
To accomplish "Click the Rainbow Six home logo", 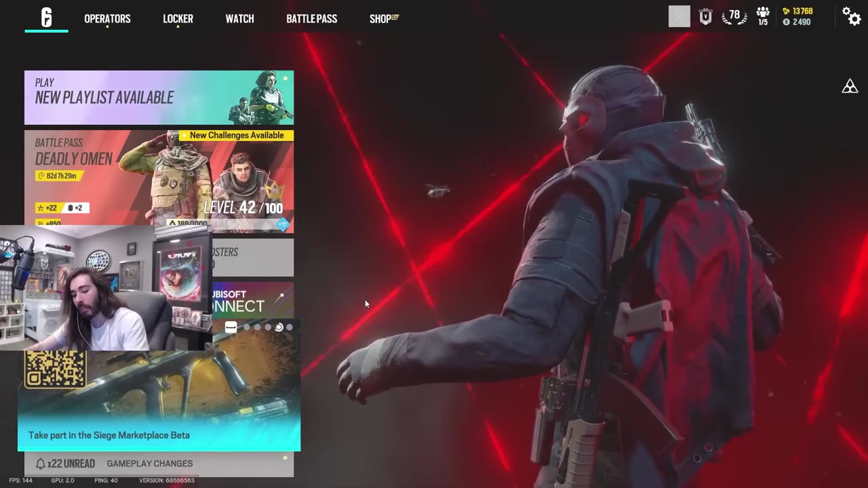I will click(x=46, y=17).
